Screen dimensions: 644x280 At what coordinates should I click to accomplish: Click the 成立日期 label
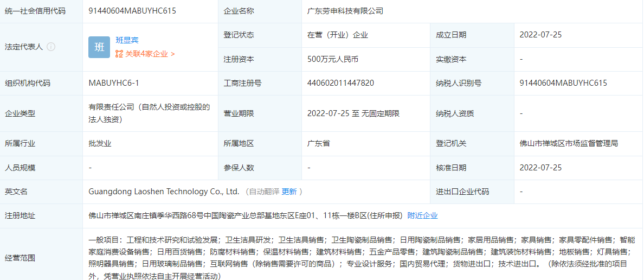point(451,35)
